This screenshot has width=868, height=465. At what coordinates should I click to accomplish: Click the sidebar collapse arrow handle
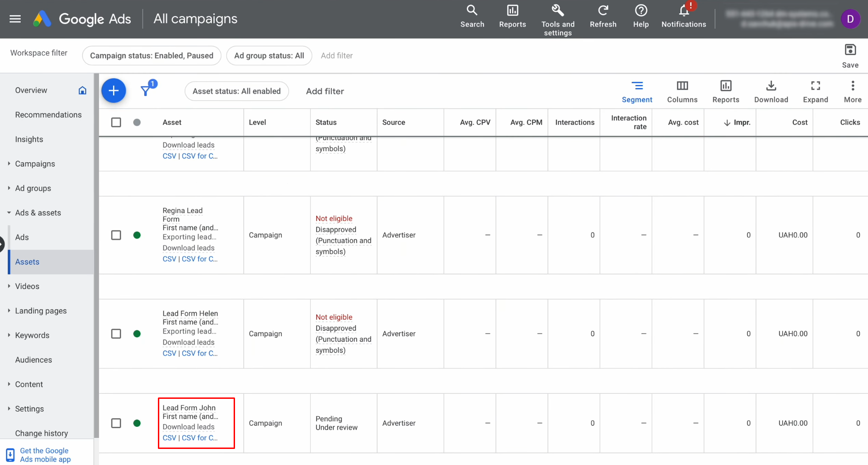pos(2,244)
